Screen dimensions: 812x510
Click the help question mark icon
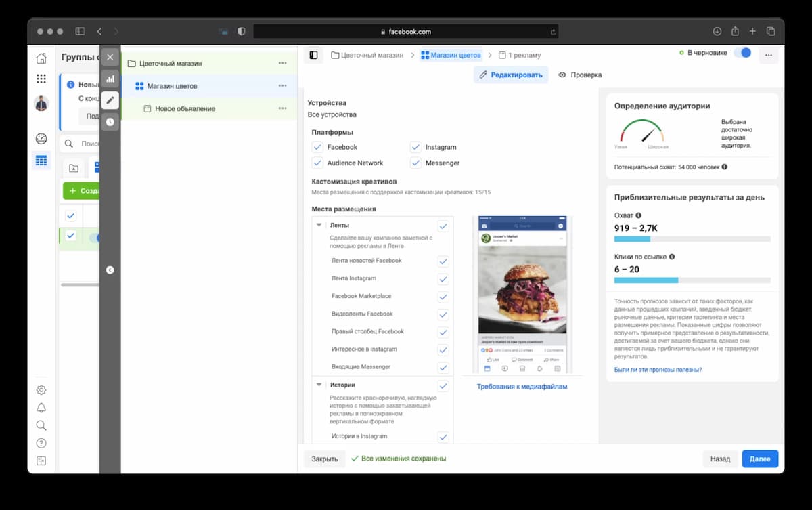41,443
